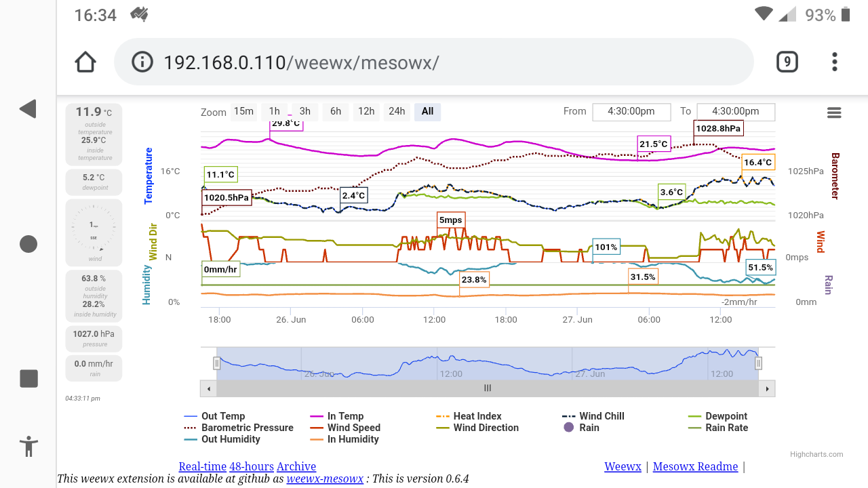Click the navigator scrollbar left arrow
This screenshot has width=868, height=488.
point(209,388)
